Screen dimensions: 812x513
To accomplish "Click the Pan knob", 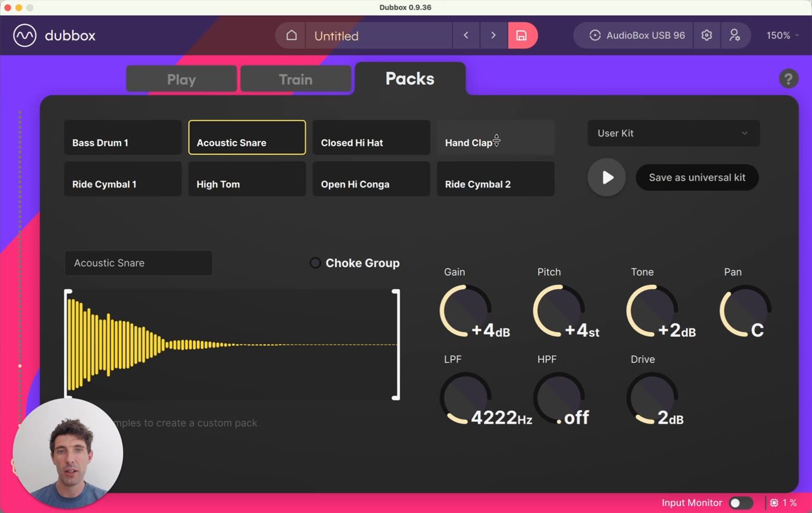I will (746, 310).
